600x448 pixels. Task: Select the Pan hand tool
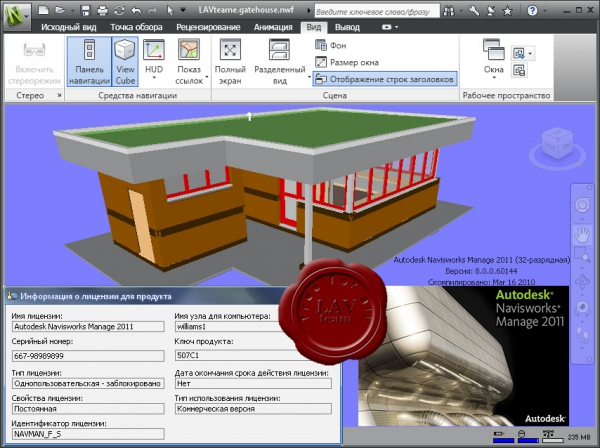pyautogui.click(x=582, y=235)
